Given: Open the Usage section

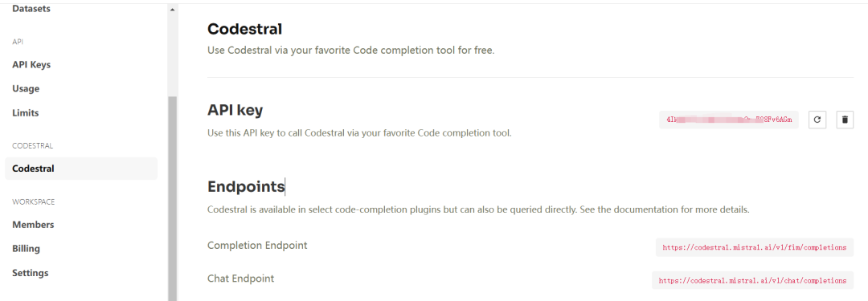Looking at the screenshot, I should [26, 88].
